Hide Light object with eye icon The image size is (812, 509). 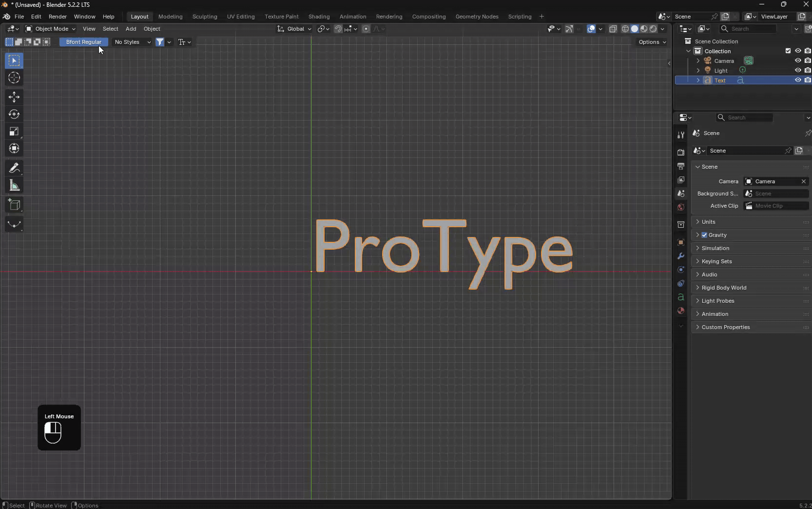click(798, 70)
